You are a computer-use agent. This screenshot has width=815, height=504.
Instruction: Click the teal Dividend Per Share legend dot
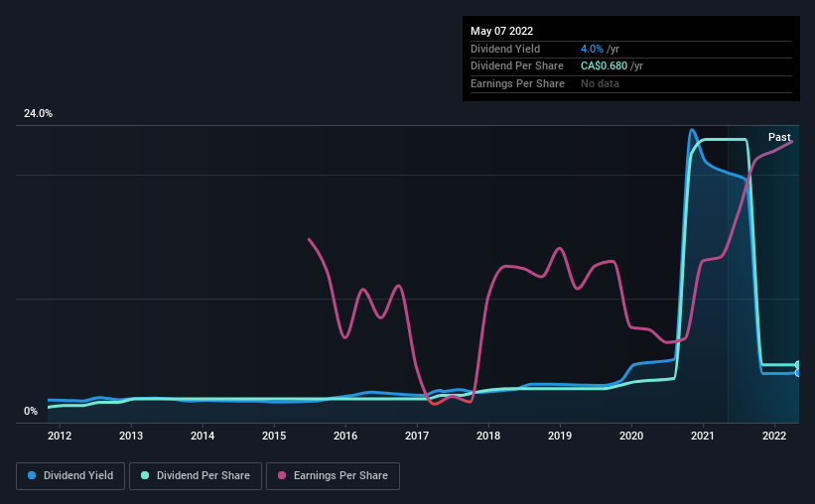click(x=147, y=476)
